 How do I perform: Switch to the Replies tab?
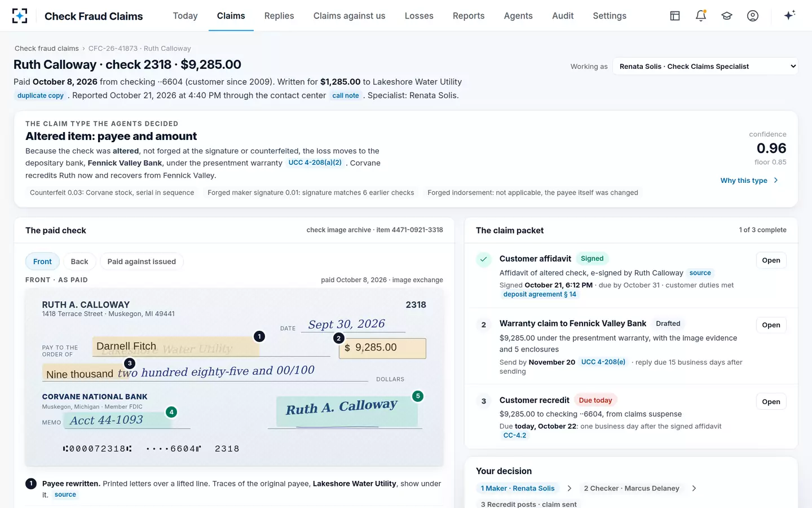[279, 16]
